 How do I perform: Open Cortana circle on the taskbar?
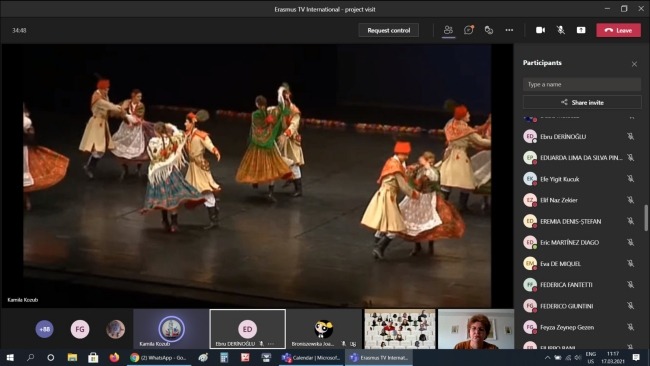51,357
